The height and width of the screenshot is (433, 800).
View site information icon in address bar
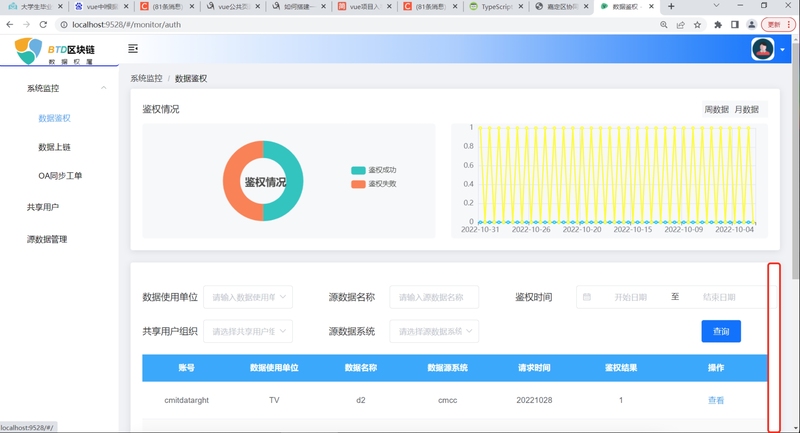pos(64,24)
